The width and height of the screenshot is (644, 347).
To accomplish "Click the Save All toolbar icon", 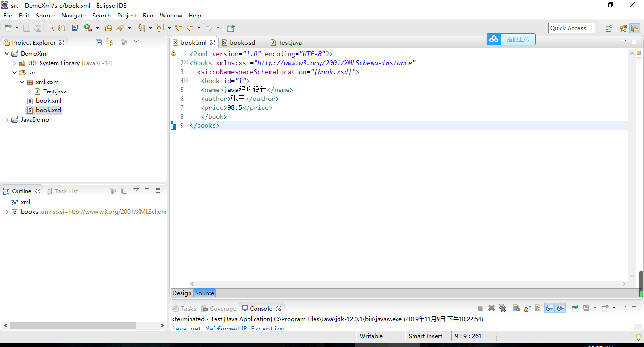I will click(37, 28).
